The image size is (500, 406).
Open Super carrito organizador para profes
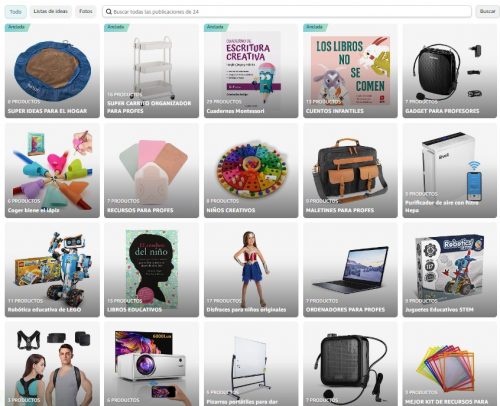coord(151,71)
